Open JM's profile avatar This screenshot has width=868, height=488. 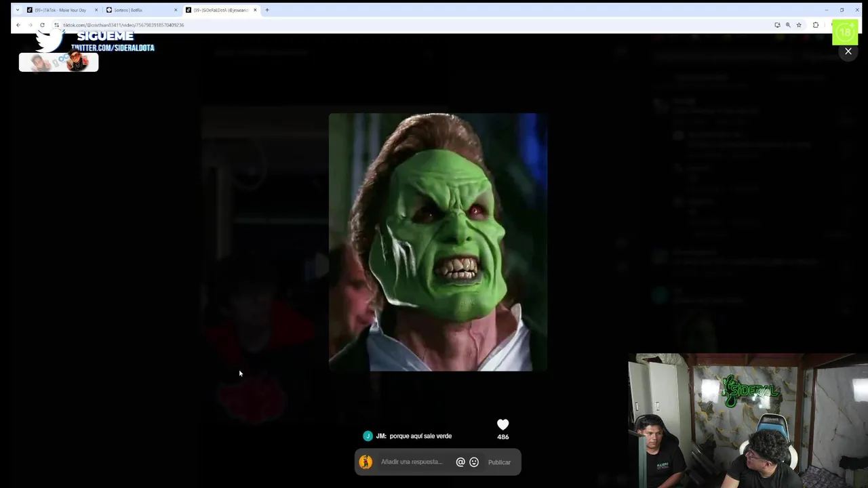pyautogui.click(x=368, y=436)
